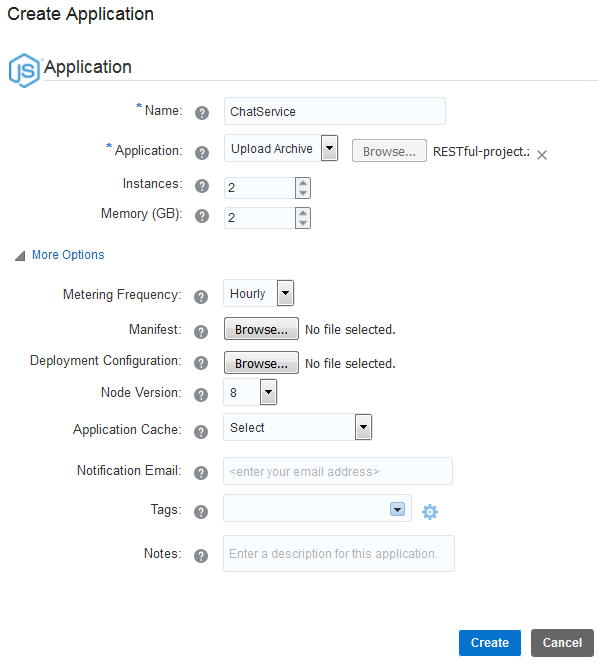
Task: Click the Create button
Action: pyautogui.click(x=489, y=642)
